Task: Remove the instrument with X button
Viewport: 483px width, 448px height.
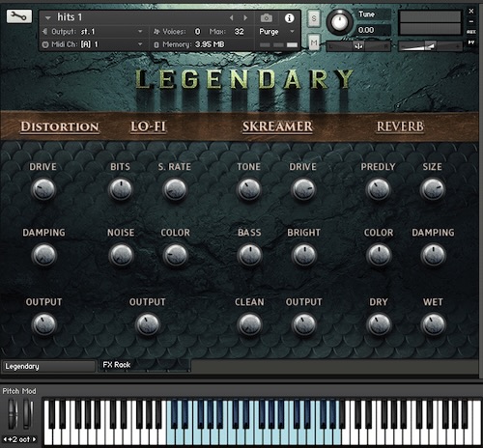Action: point(471,11)
